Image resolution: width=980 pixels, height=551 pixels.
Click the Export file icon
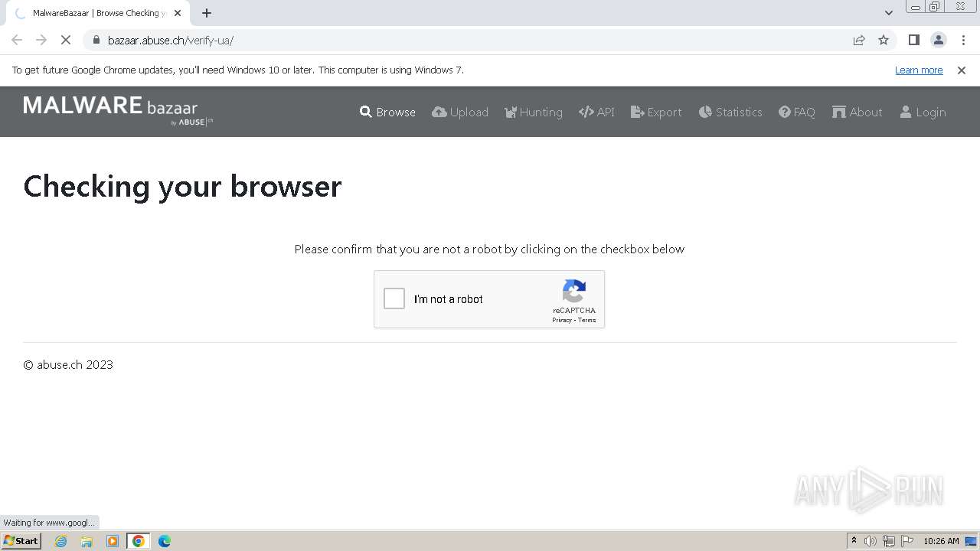pos(638,112)
